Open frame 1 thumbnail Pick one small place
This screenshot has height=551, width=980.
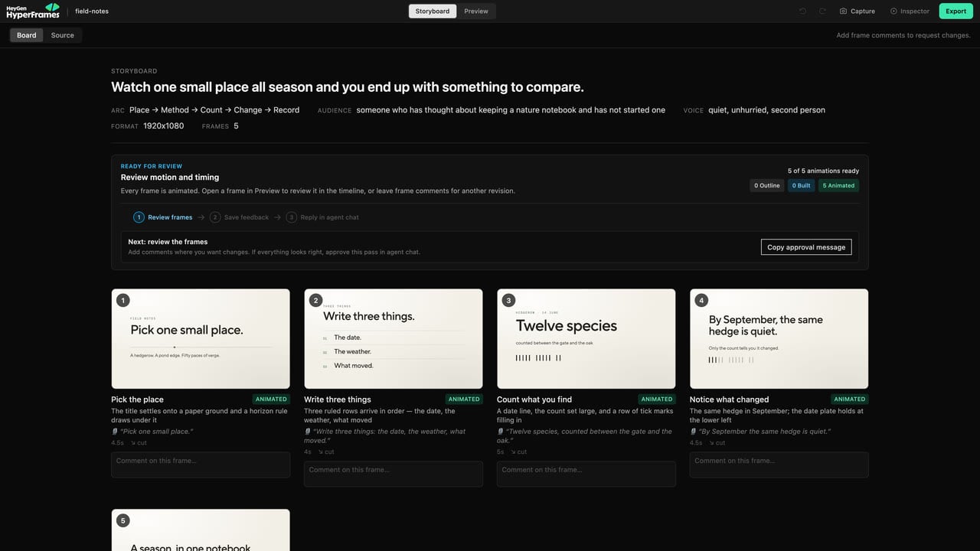point(201,338)
